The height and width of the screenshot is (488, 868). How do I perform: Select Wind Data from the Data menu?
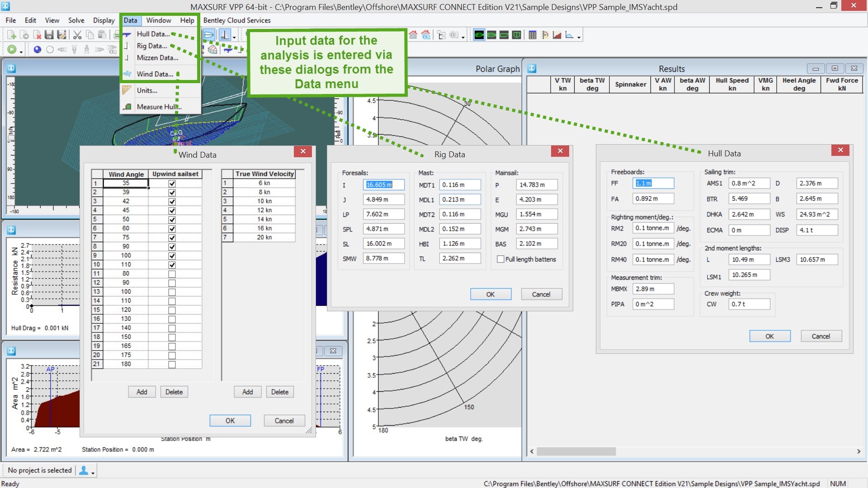click(155, 74)
